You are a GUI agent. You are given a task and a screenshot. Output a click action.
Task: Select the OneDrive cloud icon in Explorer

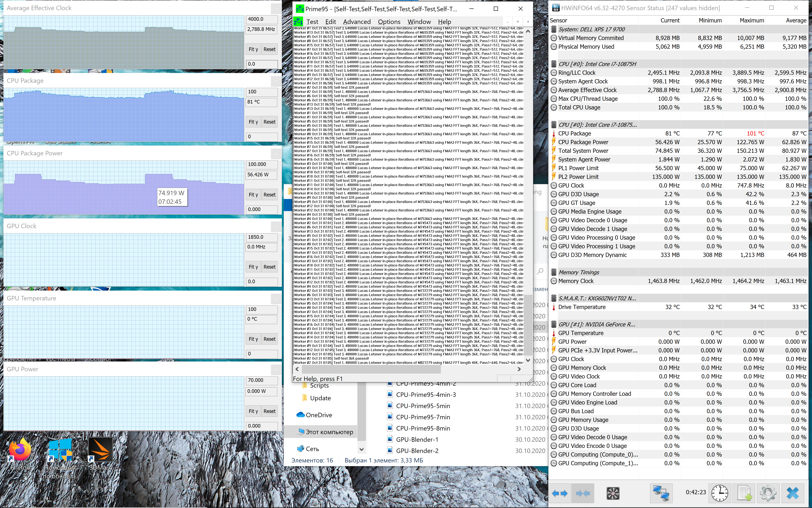tap(301, 415)
